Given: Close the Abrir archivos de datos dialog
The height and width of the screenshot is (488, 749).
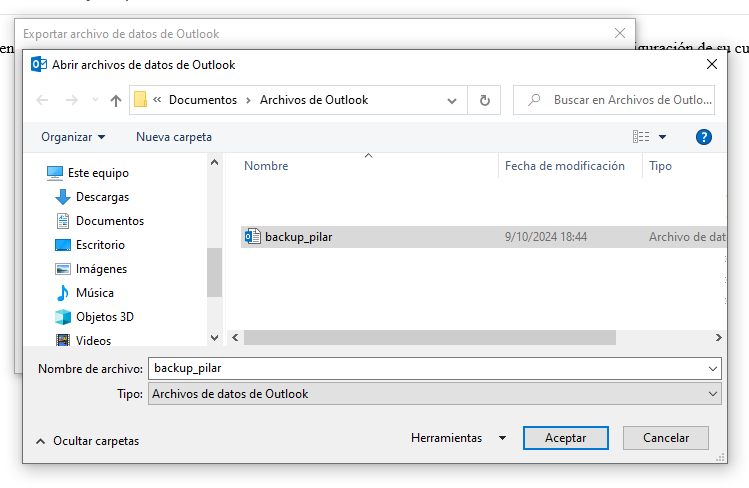Looking at the screenshot, I should 712,64.
